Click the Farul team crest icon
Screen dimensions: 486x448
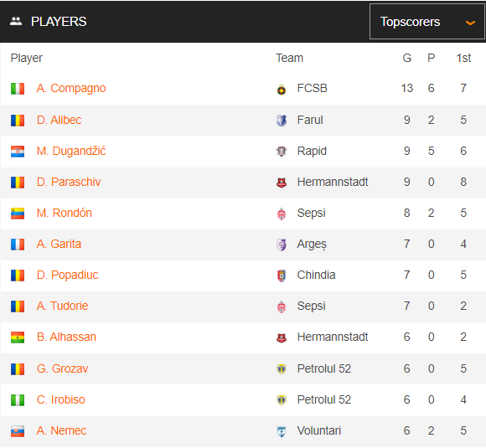tap(282, 121)
